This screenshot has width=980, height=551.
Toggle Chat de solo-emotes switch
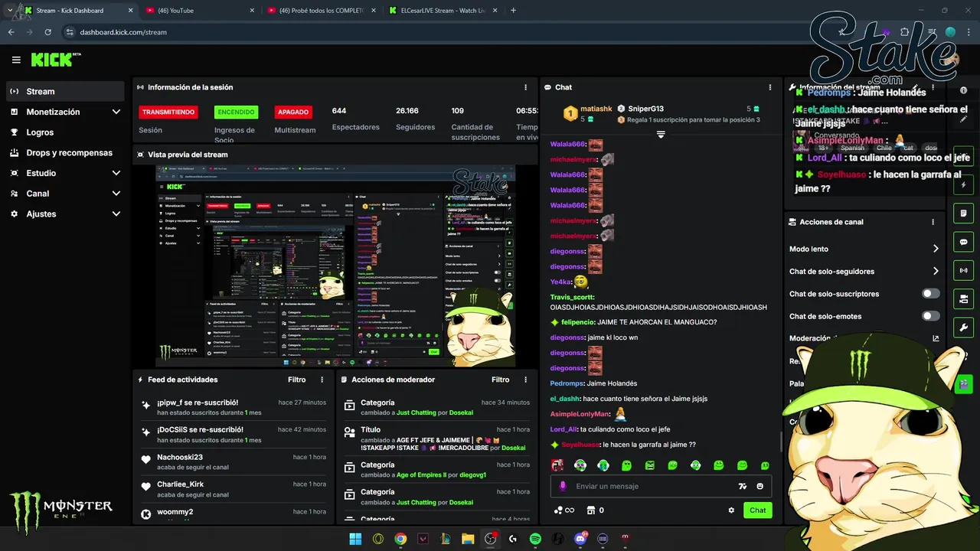[x=931, y=316]
